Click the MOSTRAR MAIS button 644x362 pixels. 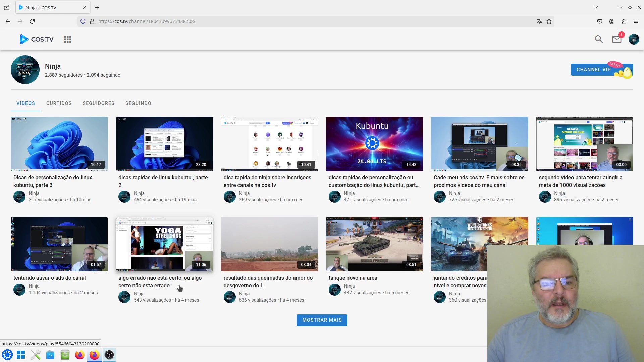pos(322,320)
